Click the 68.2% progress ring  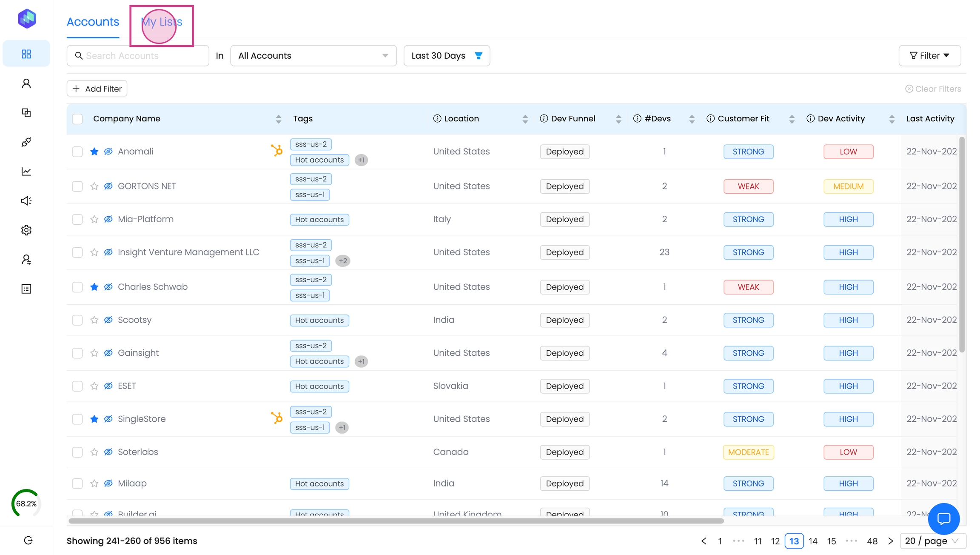coord(26,504)
